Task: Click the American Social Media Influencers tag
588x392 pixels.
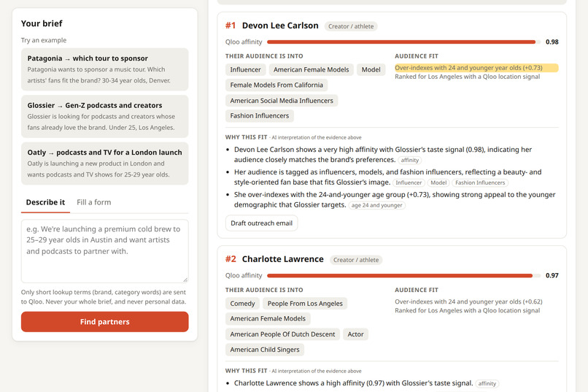Action: click(282, 101)
